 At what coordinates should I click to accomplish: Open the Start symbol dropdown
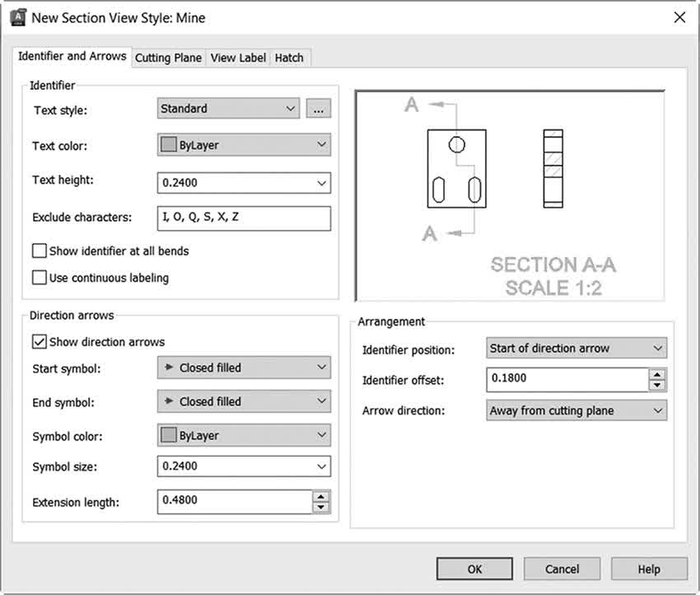[244, 368]
